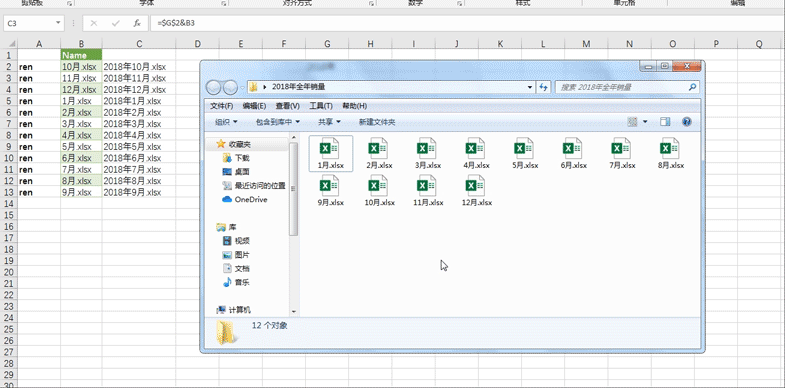Open the 共享 dropdown
785x388 pixels.
329,122
